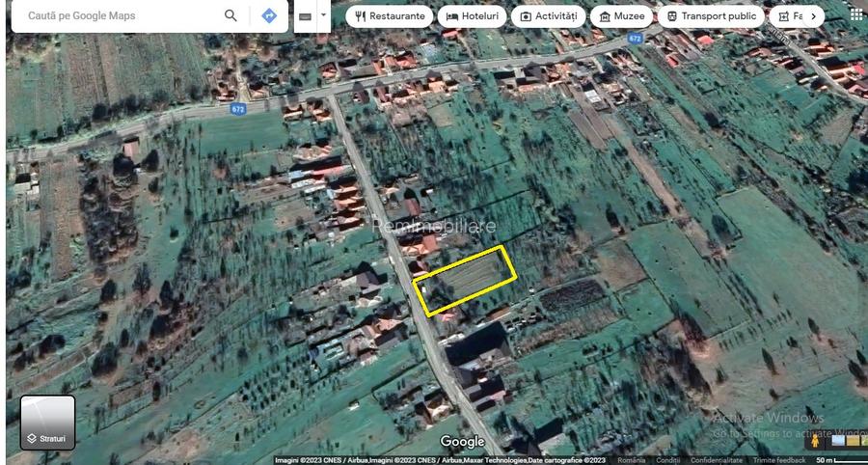Open the Confidențialitate link

pos(717,460)
